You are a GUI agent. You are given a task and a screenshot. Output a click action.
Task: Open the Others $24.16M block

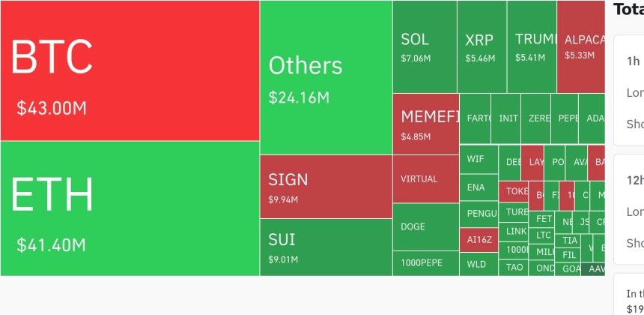(x=326, y=77)
